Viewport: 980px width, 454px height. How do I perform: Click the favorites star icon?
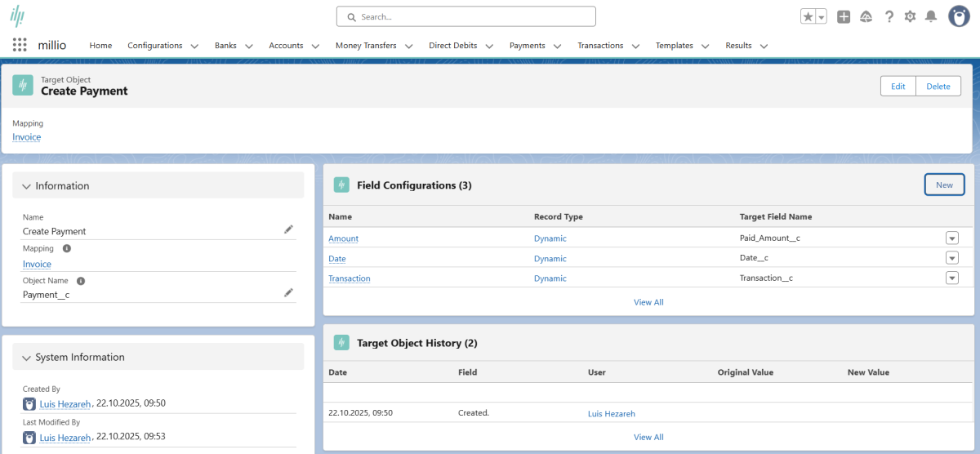(808, 17)
